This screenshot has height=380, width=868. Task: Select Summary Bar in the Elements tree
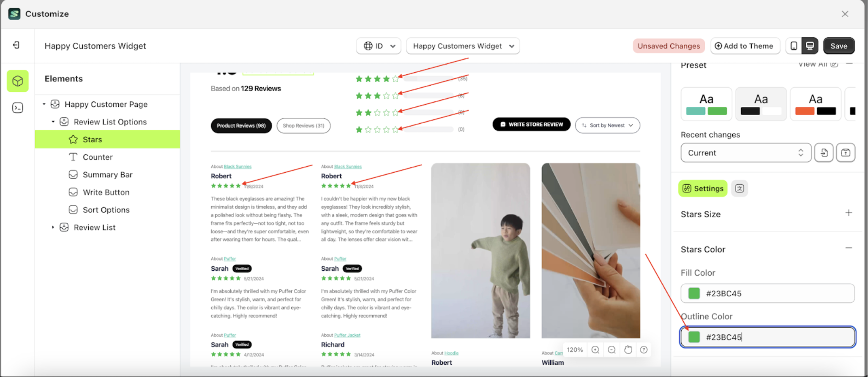tap(107, 175)
